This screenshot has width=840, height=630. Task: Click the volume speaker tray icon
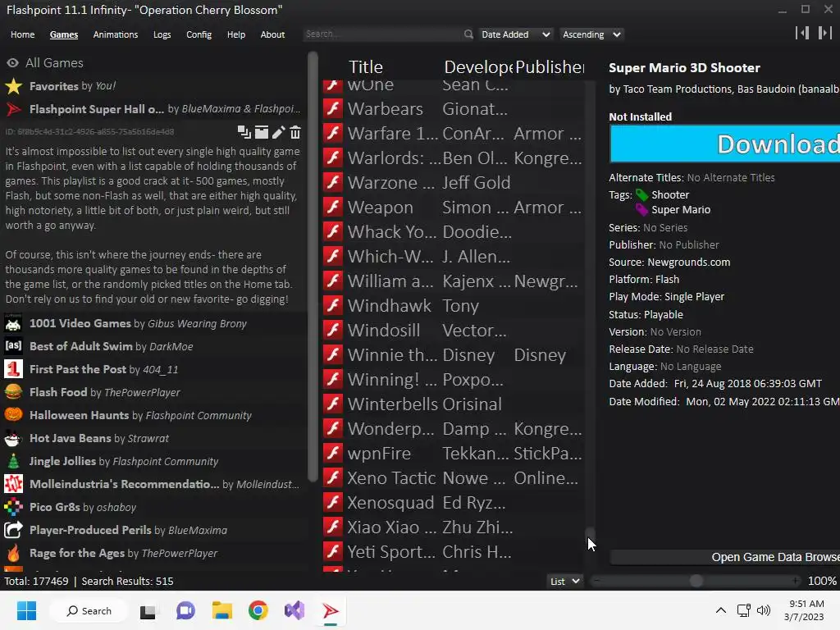[764, 610]
